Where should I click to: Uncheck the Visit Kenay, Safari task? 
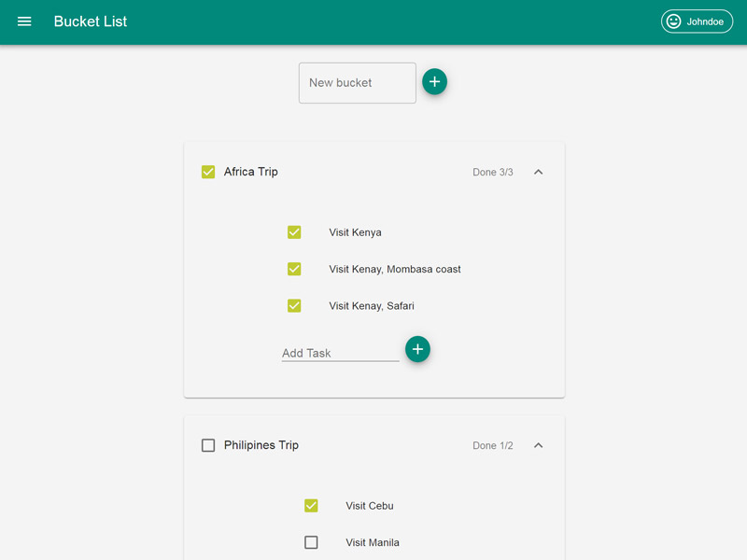click(x=294, y=305)
